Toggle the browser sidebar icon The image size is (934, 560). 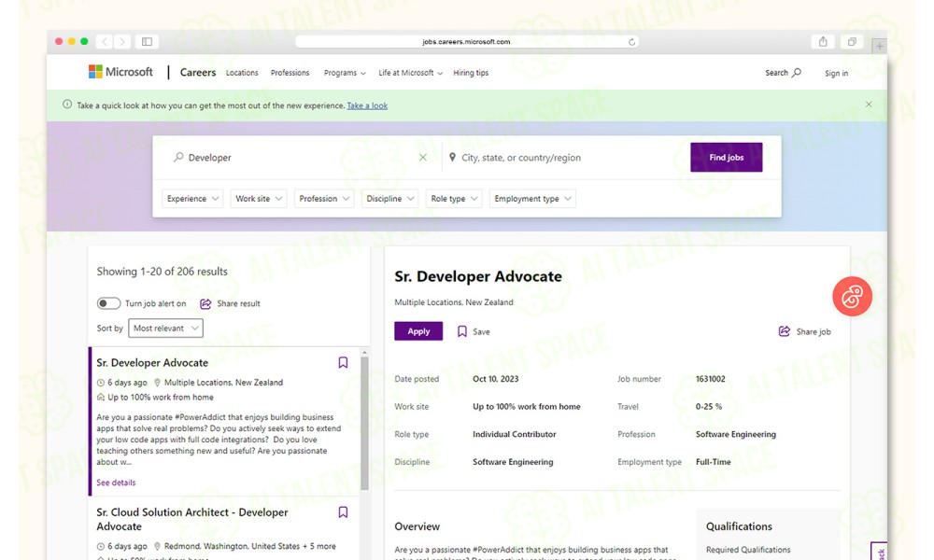147,42
